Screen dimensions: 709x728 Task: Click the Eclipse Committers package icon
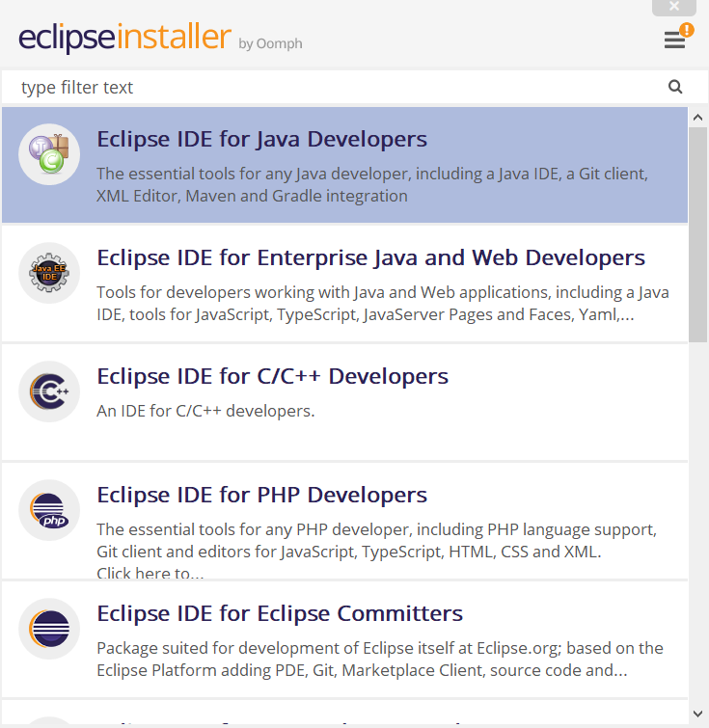click(x=49, y=629)
